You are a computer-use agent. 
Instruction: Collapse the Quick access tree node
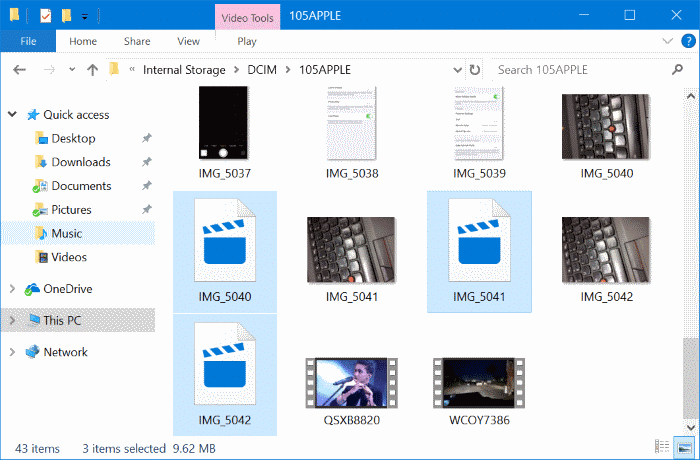pyautogui.click(x=12, y=115)
